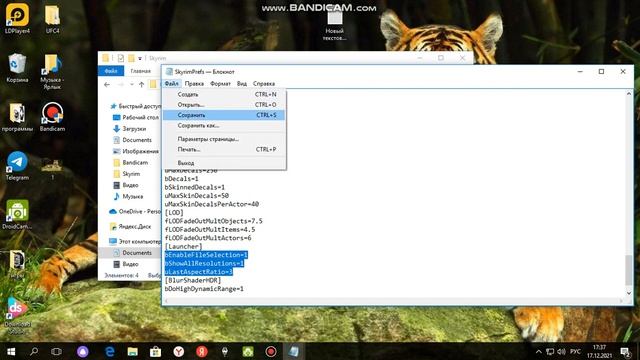
Task: Click the bDoHighDynamicRange=1 line
Action: click(x=204, y=289)
